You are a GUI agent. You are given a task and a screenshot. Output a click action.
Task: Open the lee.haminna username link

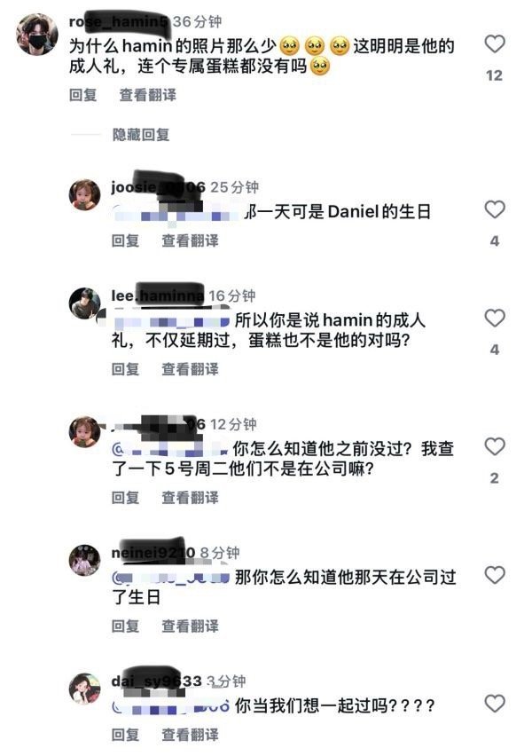[158, 295]
